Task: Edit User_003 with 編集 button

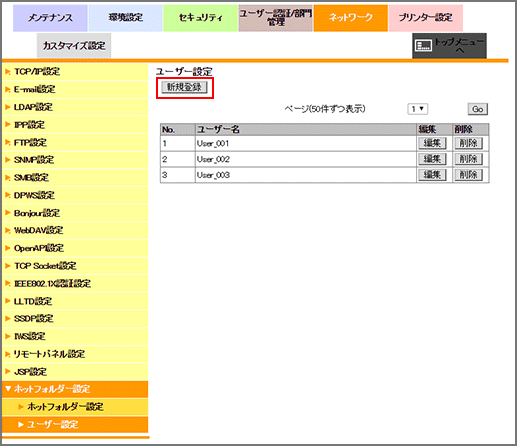Action: 432,175
